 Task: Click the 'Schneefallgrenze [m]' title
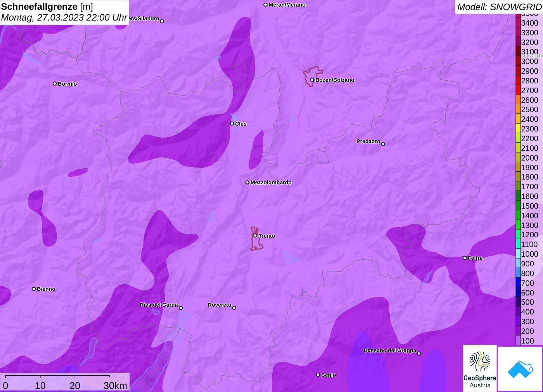click(47, 7)
